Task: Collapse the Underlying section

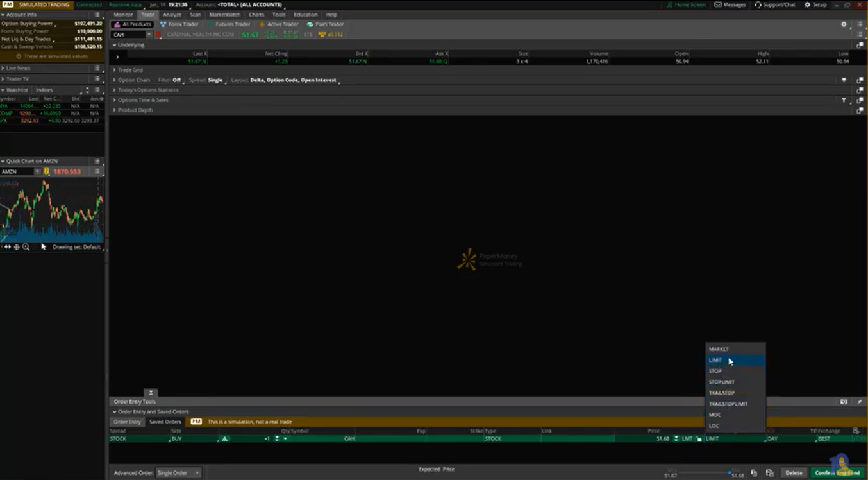Action: click(x=115, y=45)
